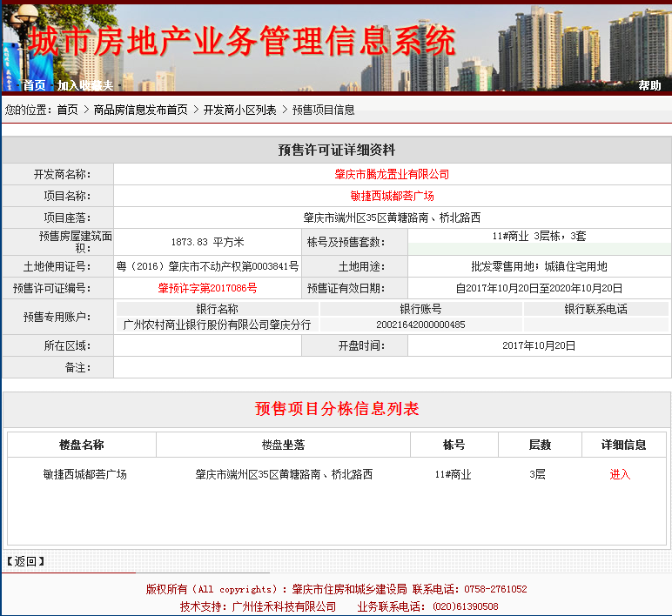Image resolution: width=672 pixels, height=616 pixels.
Task: Open the red project name link in details table
Action: coord(392,196)
